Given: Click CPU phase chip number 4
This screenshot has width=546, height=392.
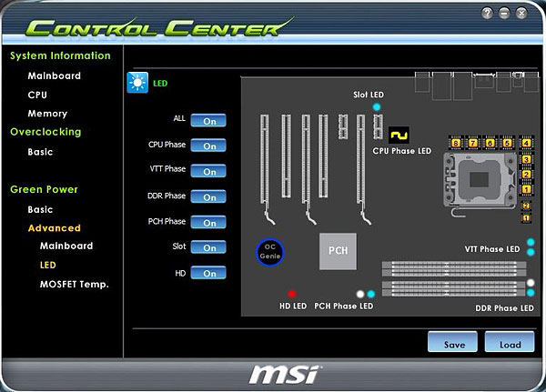Looking at the screenshot, I should click(526, 143).
